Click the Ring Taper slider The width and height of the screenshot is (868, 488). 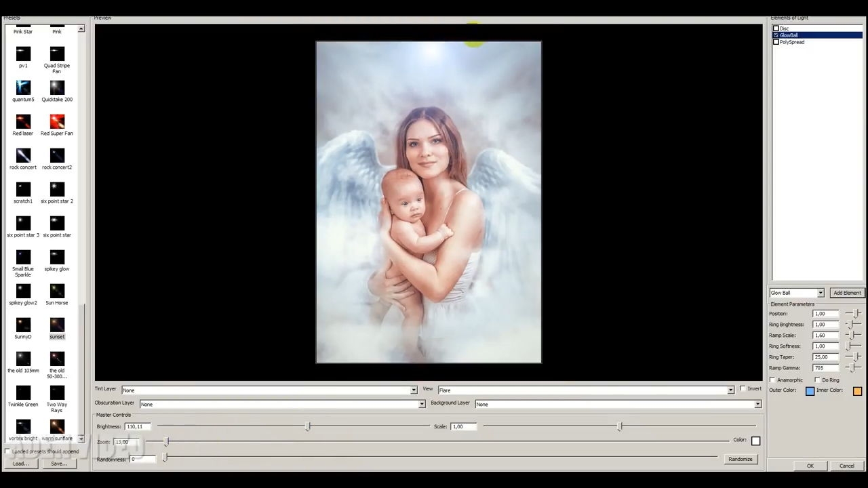click(854, 357)
